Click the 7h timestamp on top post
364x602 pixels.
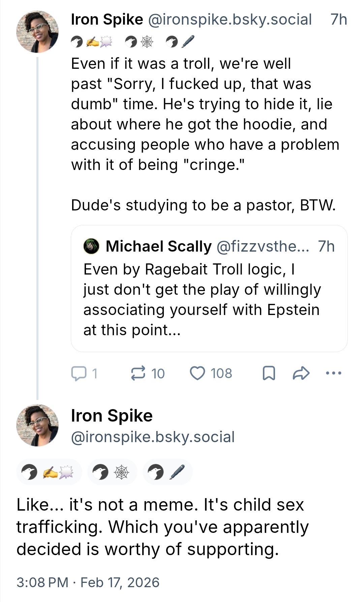point(338,20)
